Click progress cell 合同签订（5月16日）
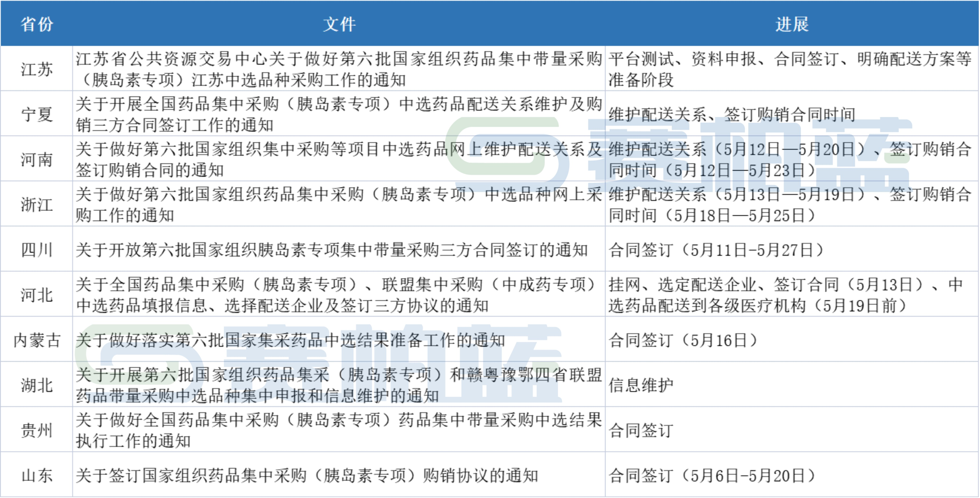 (792, 339)
